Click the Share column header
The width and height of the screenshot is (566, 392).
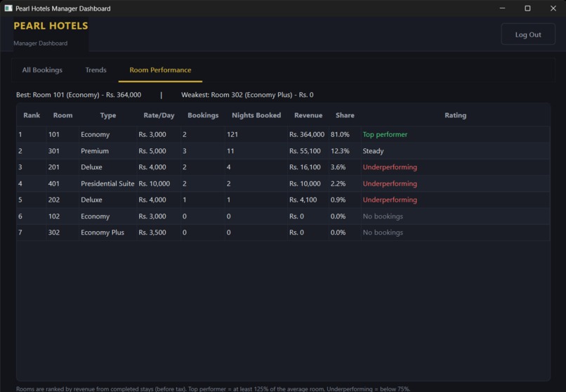345,115
